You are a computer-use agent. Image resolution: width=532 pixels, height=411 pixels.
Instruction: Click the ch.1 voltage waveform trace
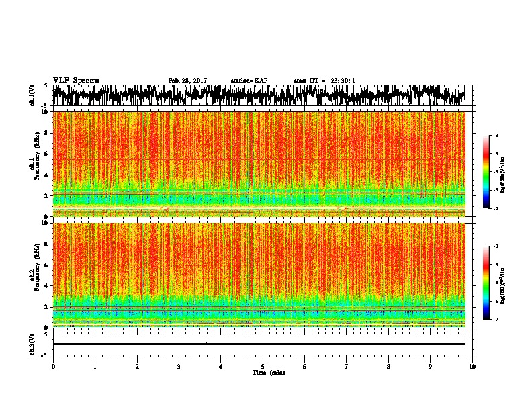coord(259,95)
